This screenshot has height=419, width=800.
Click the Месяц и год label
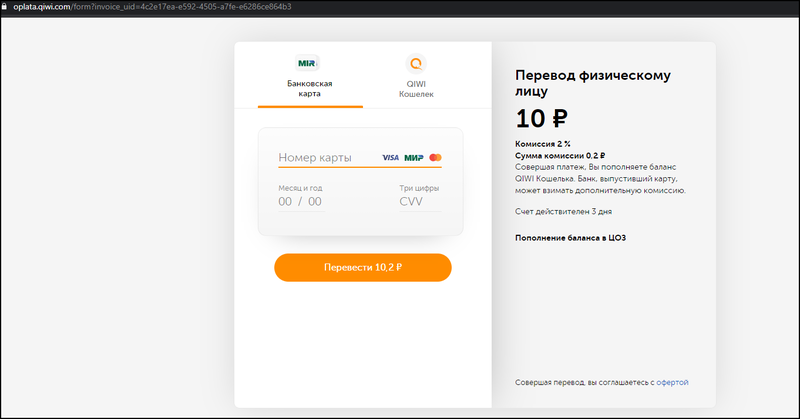click(300, 188)
